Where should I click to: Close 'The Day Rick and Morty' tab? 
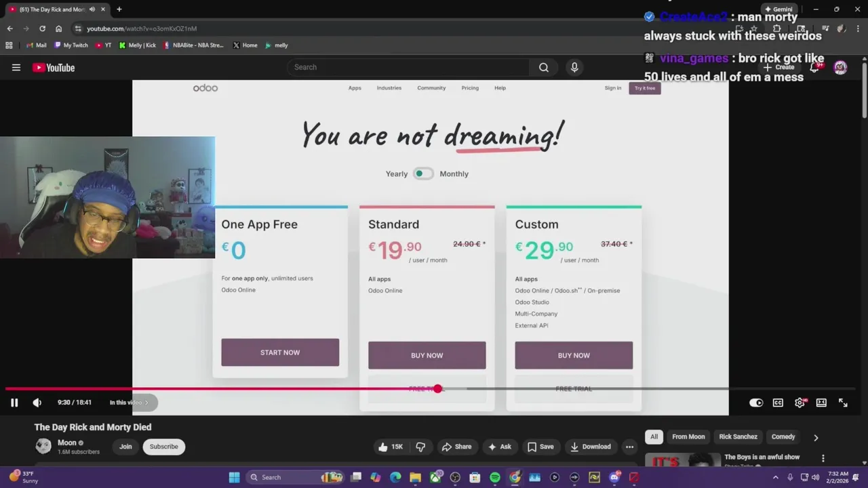click(x=103, y=9)
